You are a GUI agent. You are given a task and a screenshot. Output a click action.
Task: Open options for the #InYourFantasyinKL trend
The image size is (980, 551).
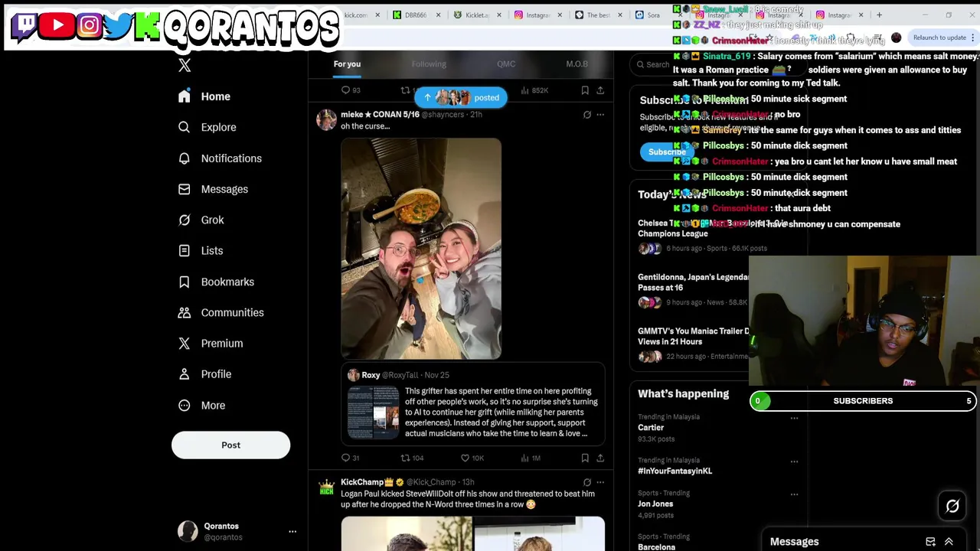(794, 461)
